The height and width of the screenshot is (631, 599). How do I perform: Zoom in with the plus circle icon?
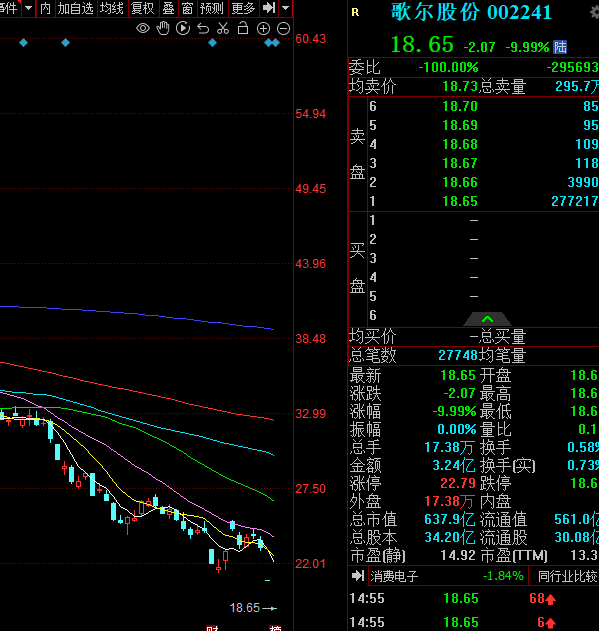point(263,29)
